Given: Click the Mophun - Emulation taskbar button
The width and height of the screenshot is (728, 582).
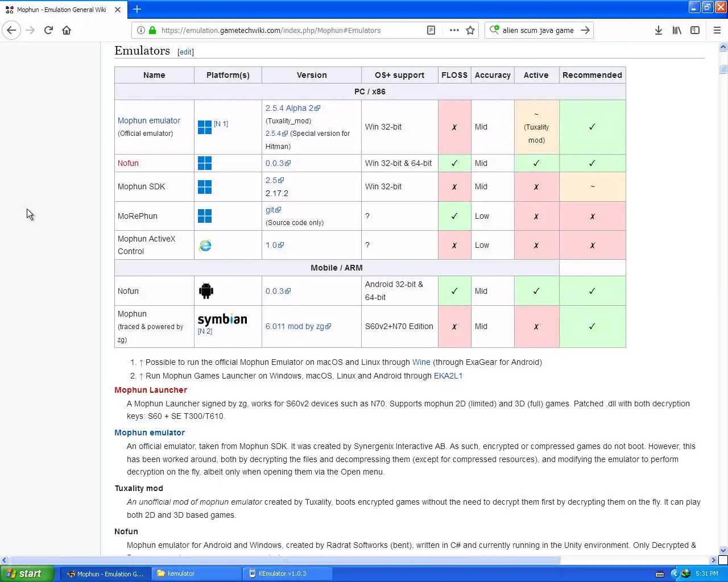Looking at the screenshot, I should [106, 573].
